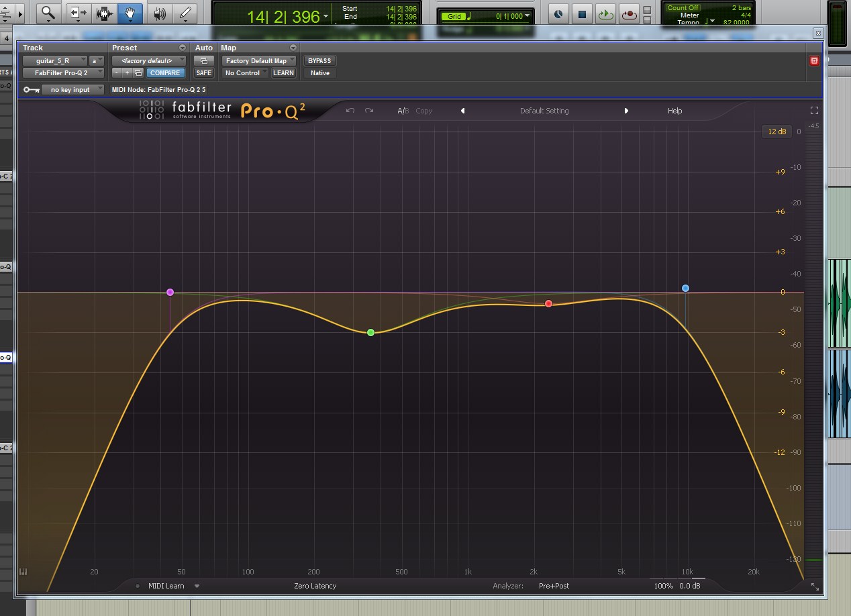Image resolution: width=851 pixels, height=616 pixels.
Task: Open the Default Setting preset menu
Action: [x=544, y=111]
